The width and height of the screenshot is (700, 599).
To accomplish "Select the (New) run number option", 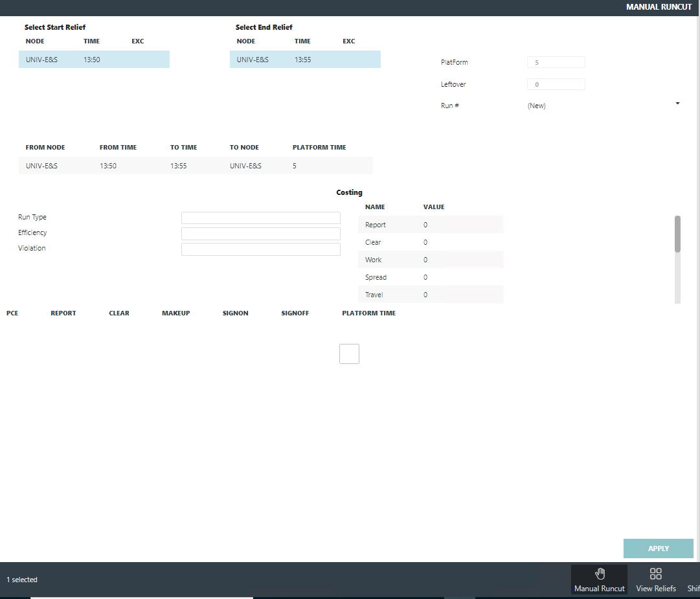I will point(536,106).
